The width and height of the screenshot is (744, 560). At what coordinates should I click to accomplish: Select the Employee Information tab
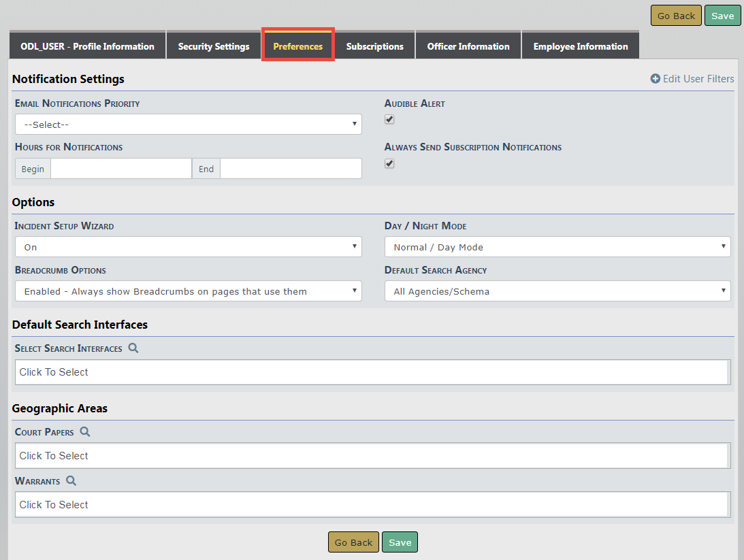point(580,46)
